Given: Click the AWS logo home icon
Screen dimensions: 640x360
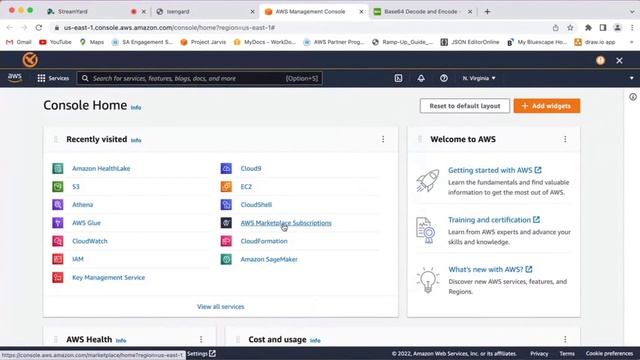Looking at the screenshot, I should [15, 78].
